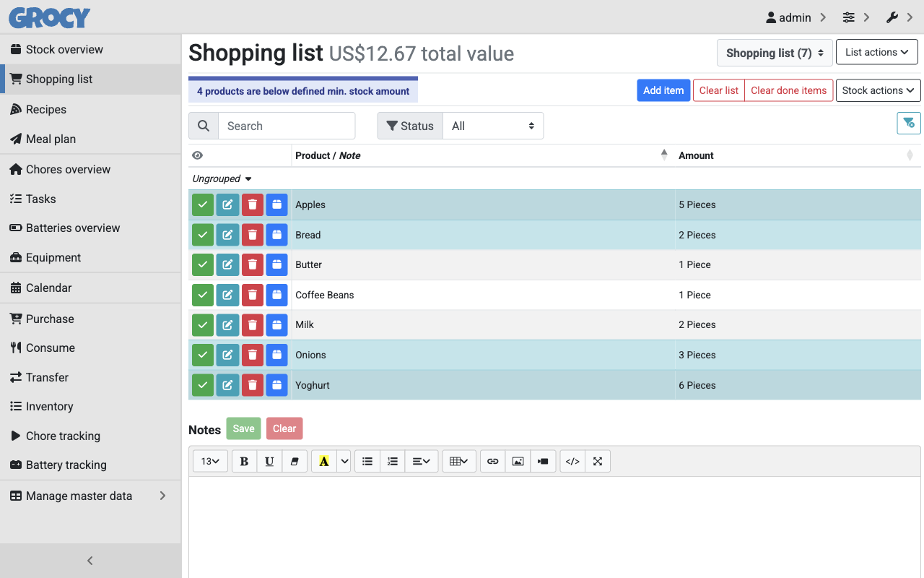Viewport: 924px width, 578px height.
Task: Open the Status filter dropdown
Action: point(493,126)
